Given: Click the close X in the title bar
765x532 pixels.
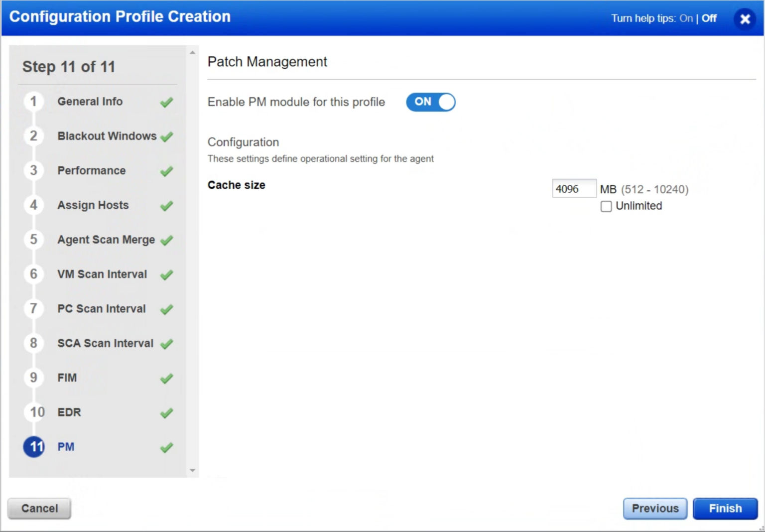Looking at the screenshot, I should pyautogui.click(x=745, y=19).
